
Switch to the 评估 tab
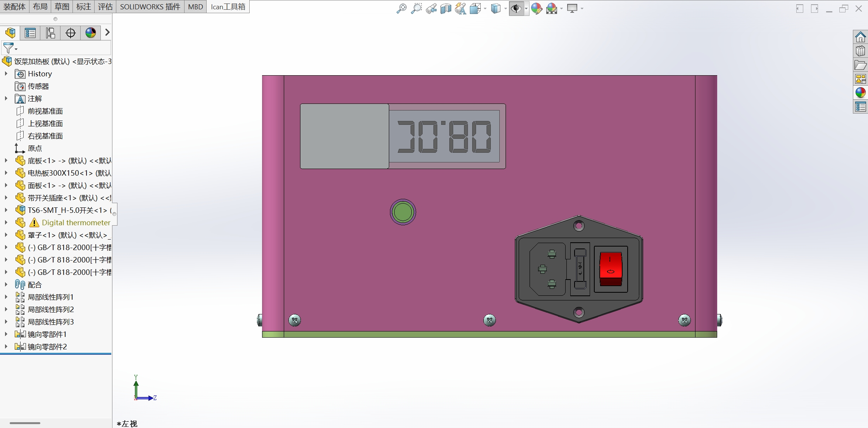coord(105,7)
